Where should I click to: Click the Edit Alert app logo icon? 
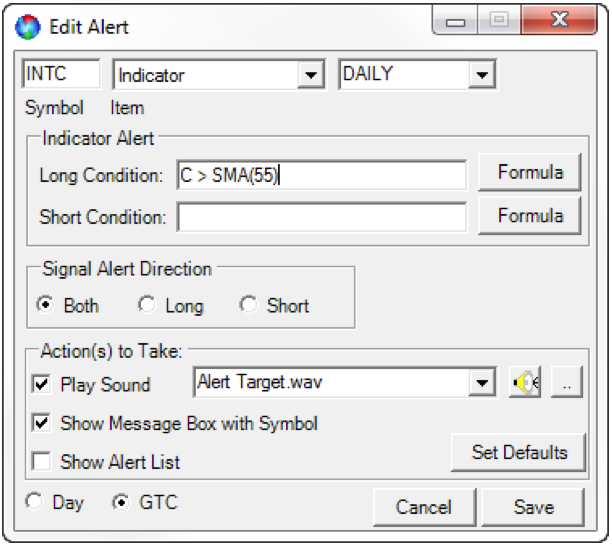coord(27,27)
